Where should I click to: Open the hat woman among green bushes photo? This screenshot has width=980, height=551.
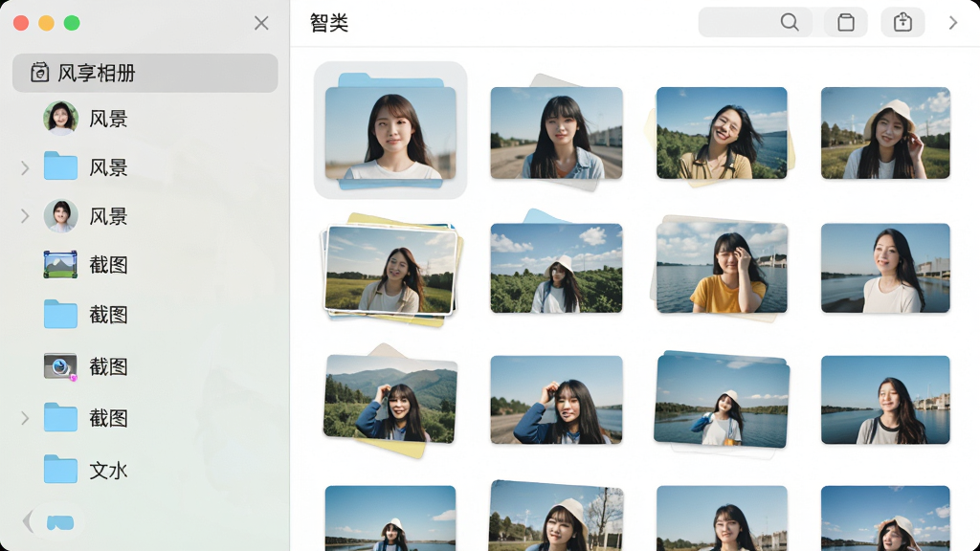pos(556,268)
